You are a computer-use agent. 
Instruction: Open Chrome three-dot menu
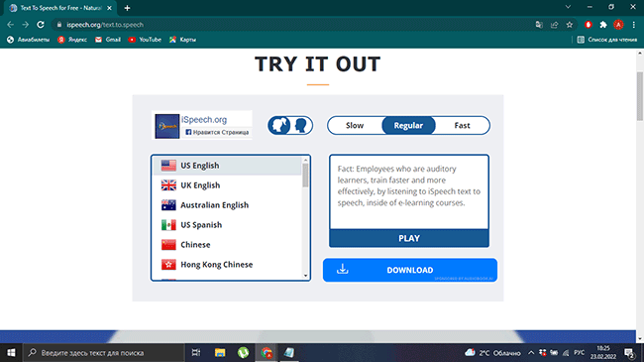(634, 25)
